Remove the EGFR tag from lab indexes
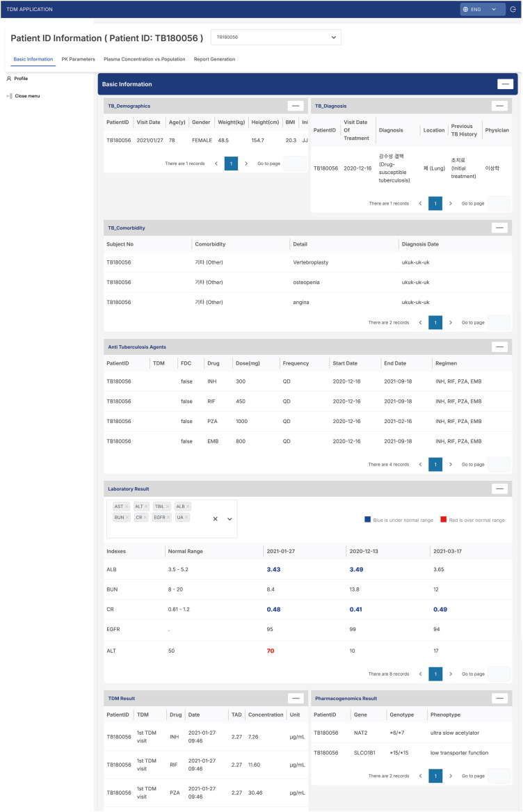The image size is (523, 812). pos(168,518)
